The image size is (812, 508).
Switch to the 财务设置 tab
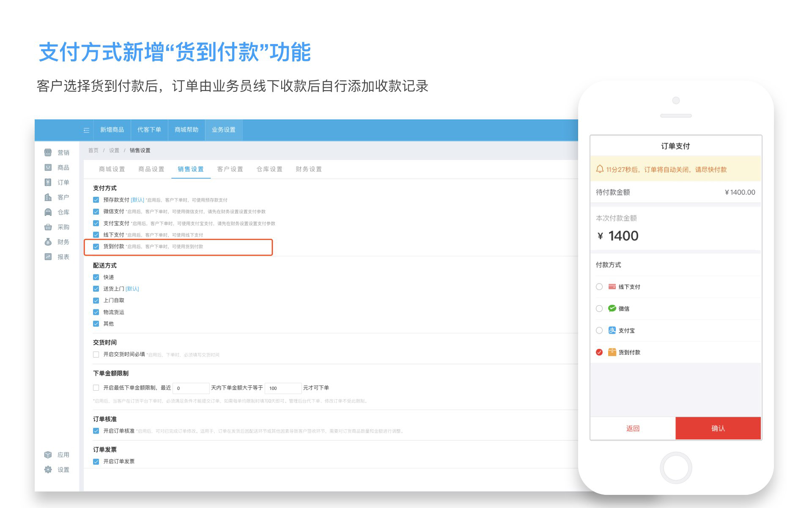pyautogui.click(x=308, y=169)
